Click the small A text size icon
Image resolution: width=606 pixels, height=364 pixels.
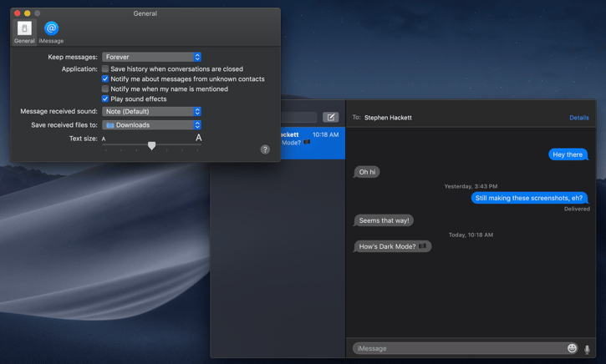(104, 139)
